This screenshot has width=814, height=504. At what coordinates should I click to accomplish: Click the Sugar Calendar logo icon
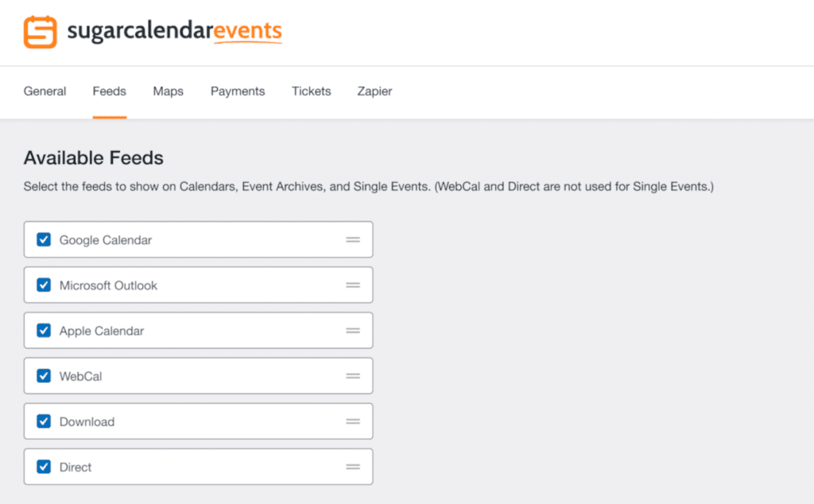(x=40, y=32)
